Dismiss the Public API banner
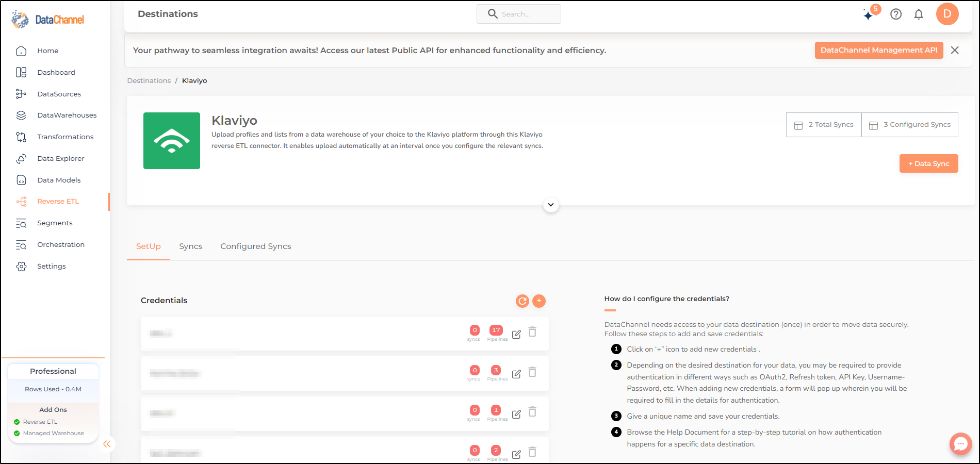The image size is (980, 464). click(955, 50)
